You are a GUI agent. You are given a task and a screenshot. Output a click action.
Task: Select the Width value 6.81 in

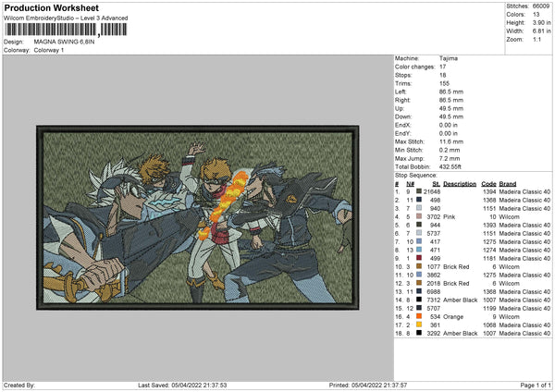pos(541,31)
